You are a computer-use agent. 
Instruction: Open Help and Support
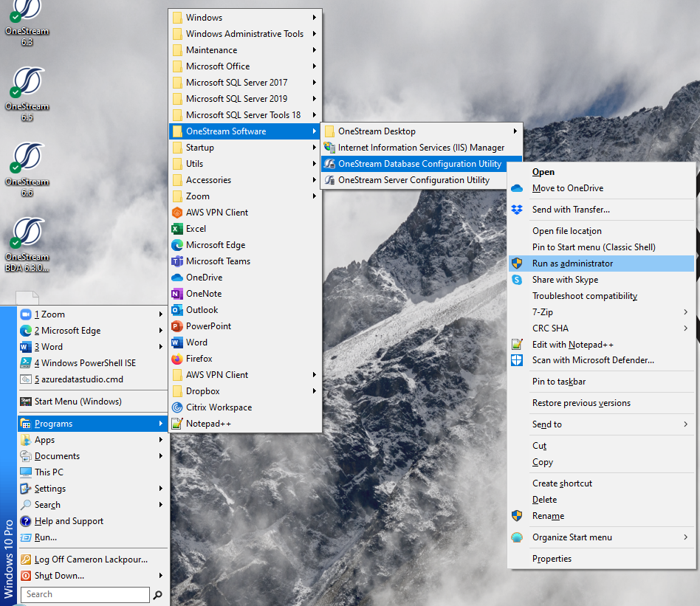[92, 521]
